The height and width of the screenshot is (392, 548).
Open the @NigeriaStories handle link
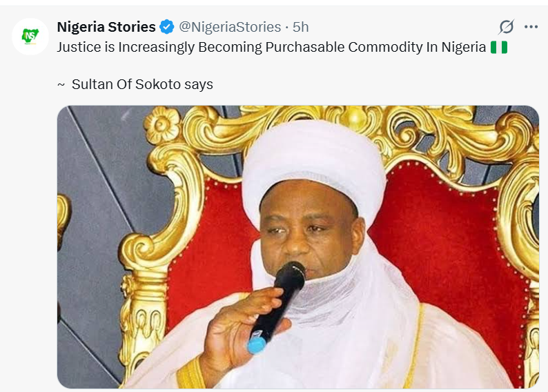point(230,28)
